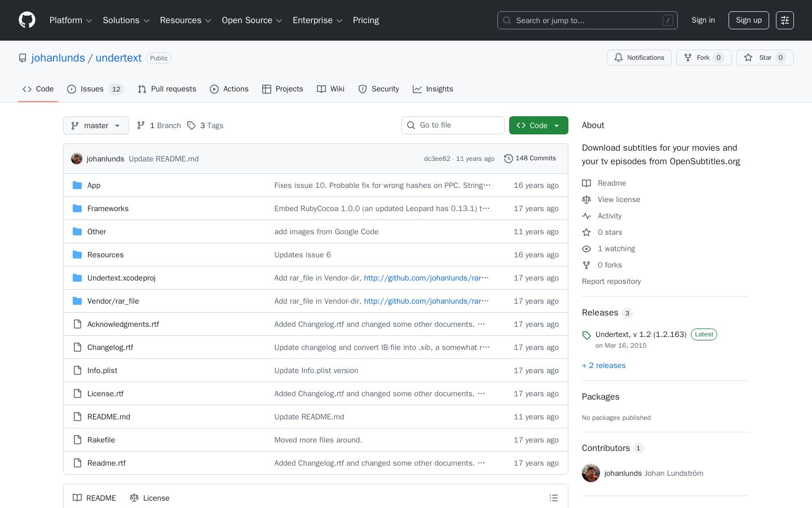Click the branch icon beside 1 Branch
812x508 pixels.
pyautogui.click(x=141, y=125)
